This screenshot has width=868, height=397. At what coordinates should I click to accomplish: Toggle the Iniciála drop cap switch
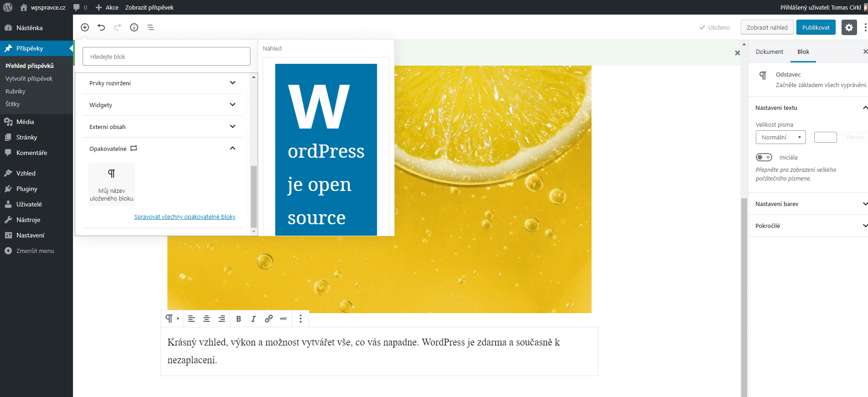coord(764,157)
